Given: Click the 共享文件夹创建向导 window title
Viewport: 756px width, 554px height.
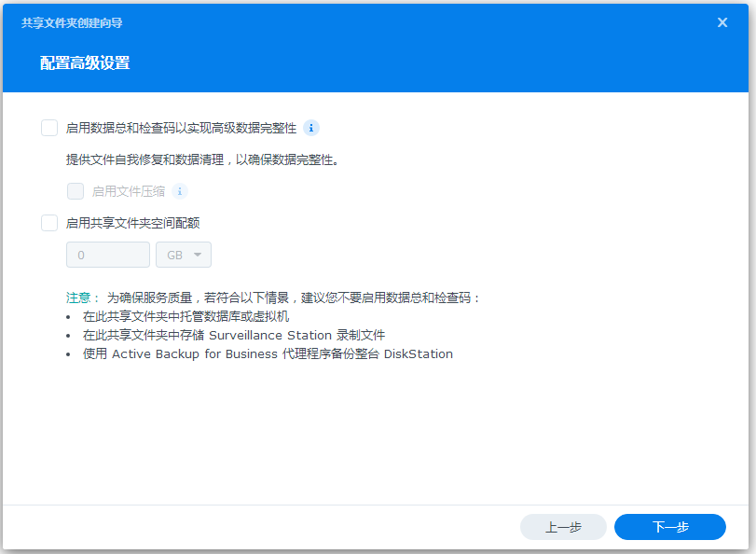Looking at the screenshot, I should coord(72,22).
